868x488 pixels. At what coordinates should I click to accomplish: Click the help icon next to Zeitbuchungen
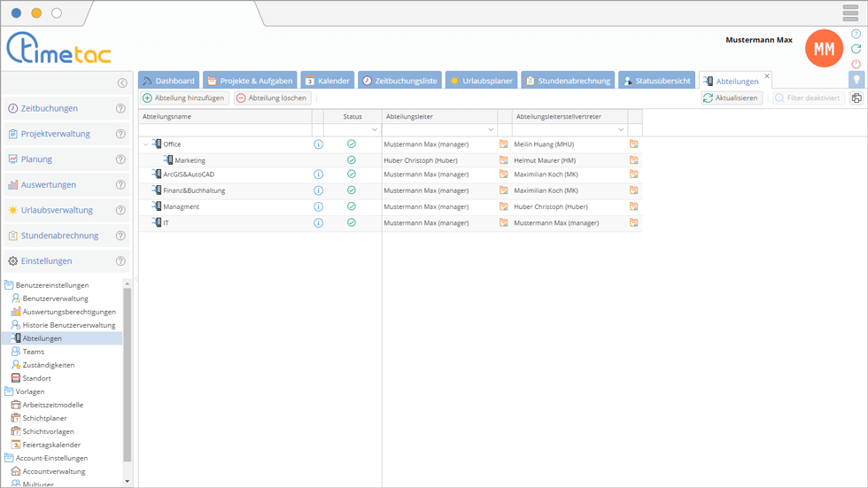pyautogui.click(x=120, y=109)
